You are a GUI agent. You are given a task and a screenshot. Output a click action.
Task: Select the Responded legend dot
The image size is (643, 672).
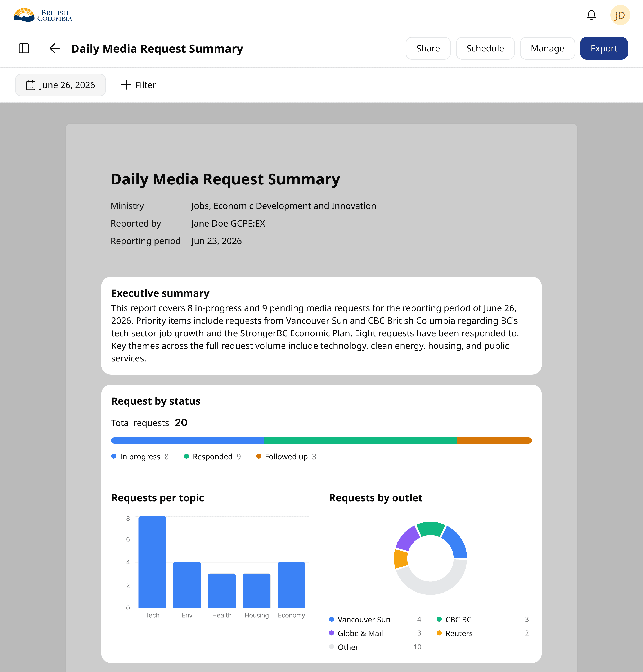tap(186, 456)
